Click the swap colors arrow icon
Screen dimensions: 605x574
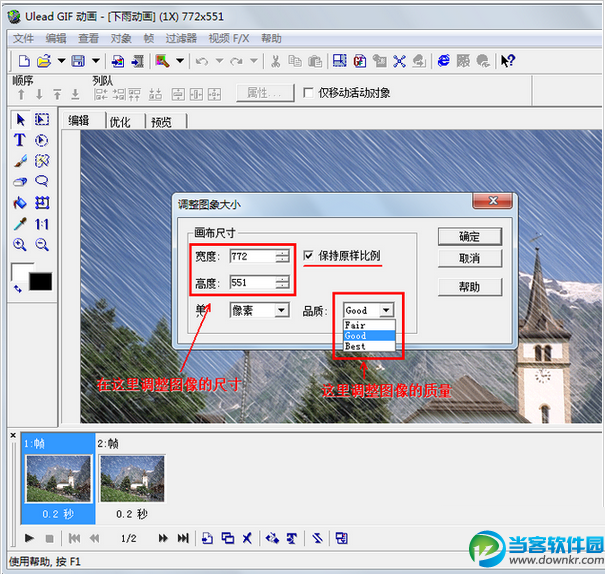coord(18,289)
